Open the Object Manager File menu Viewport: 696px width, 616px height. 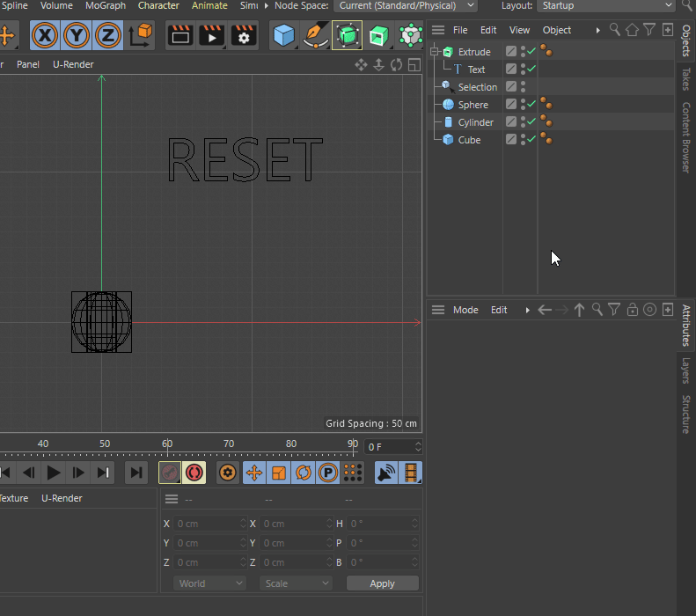pos(460,30)
